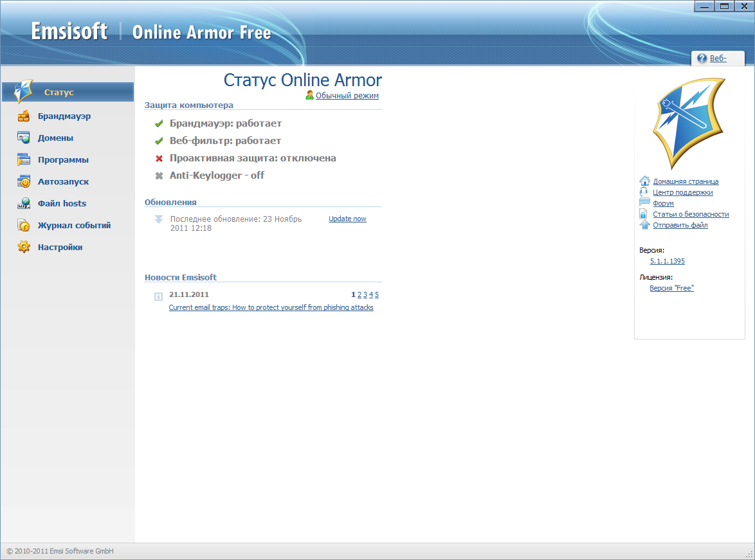This screenshot has width=755, height=560.
Task: Click the resize grip in bottom corner
Action: pos(749,554)
